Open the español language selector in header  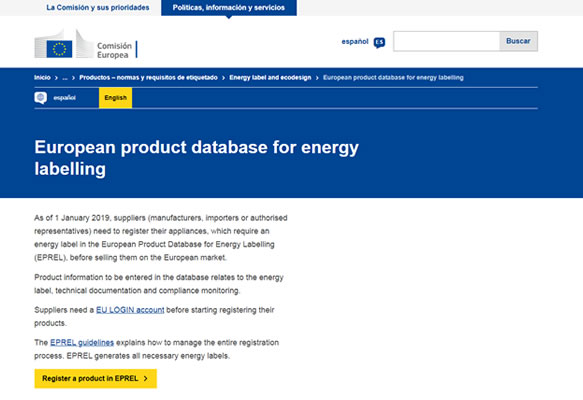tap(355, 41)
